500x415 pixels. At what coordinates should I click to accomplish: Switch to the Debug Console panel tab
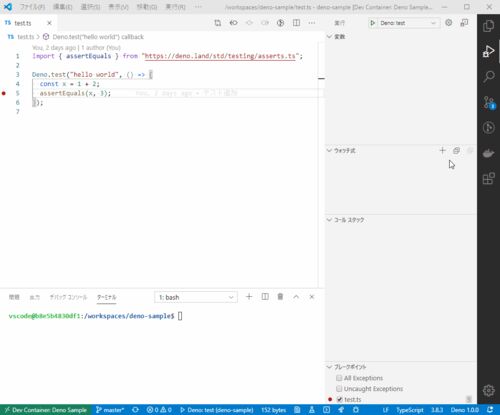68,297
